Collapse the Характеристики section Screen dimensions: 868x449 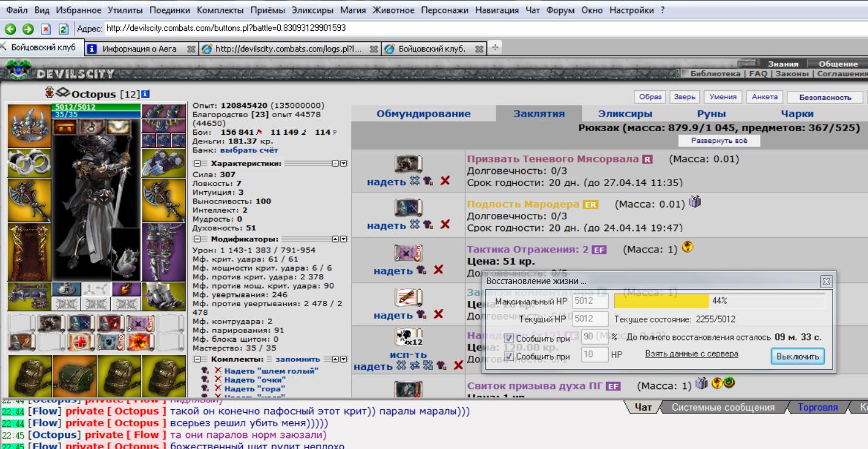197,164
